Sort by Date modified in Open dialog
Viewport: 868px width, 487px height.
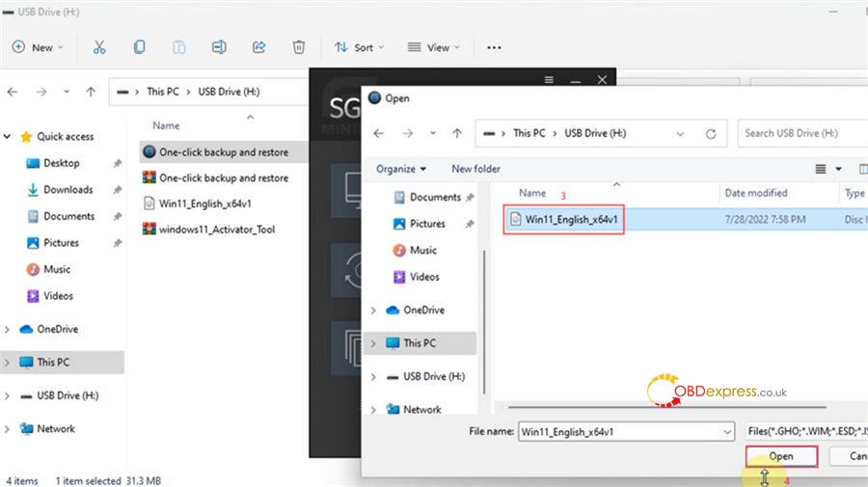755,193
